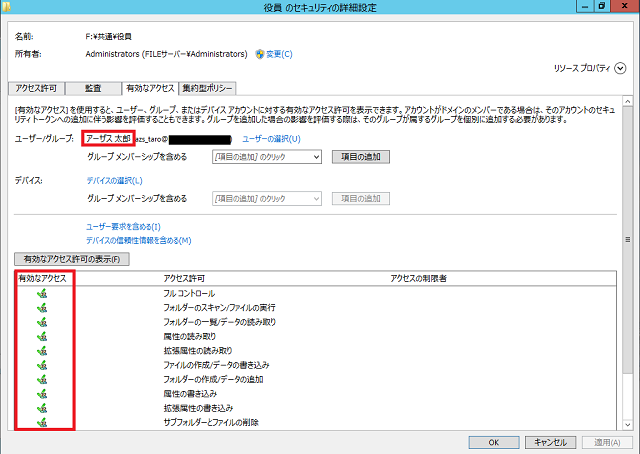Image resolution: width=640 pixels, height=454 pixels.
Task: Click the access icon for 属性の書き込み row
Action: pos(41,394)
